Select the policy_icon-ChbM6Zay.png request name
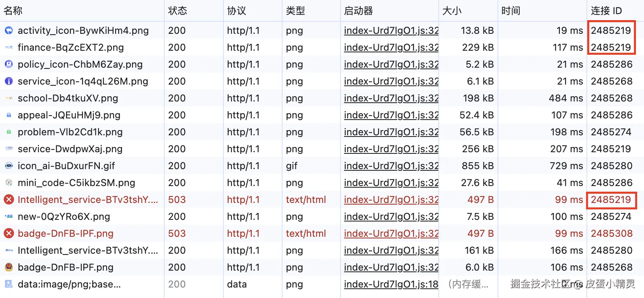 click(80, 64)
